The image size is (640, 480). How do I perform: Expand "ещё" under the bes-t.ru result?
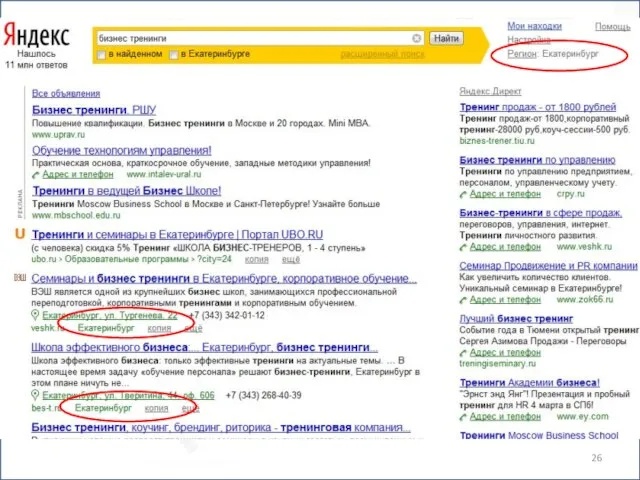(x=190, y=409)
